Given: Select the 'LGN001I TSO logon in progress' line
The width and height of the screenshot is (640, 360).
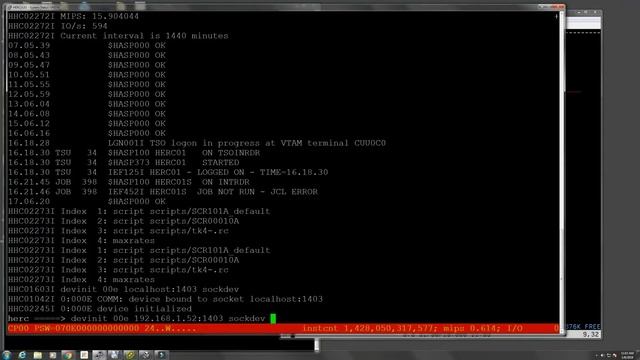Looking at the screenshot, I should [197, 143].
